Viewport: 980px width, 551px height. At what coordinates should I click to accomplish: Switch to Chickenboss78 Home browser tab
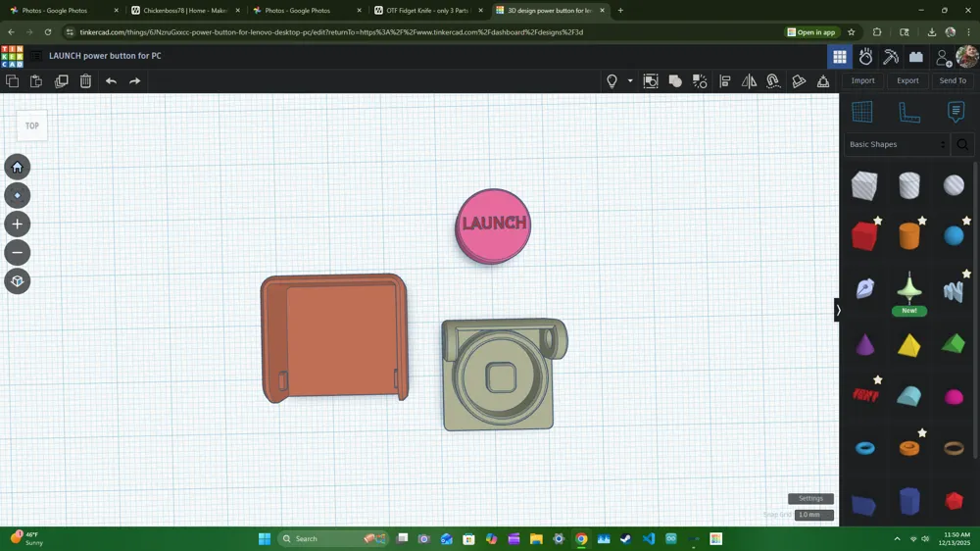pos(185,11)
